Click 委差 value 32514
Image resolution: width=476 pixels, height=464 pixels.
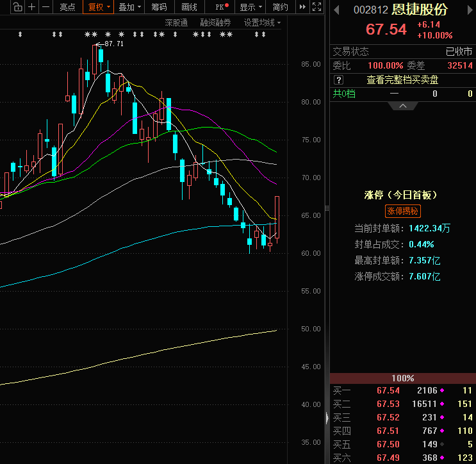[460, 65]
